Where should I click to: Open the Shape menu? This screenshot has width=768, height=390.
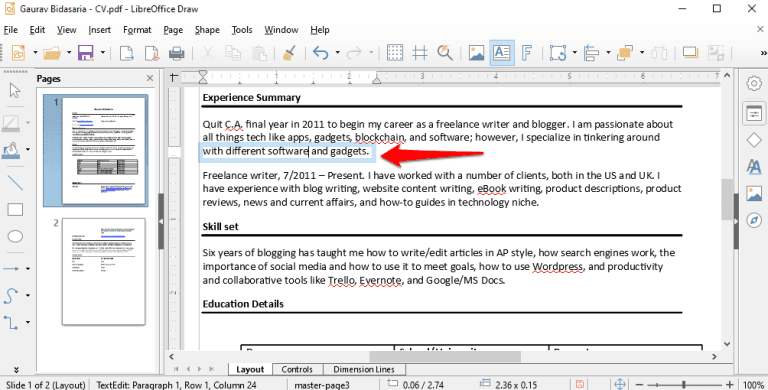pyautogui.click(x=207, y=30)
